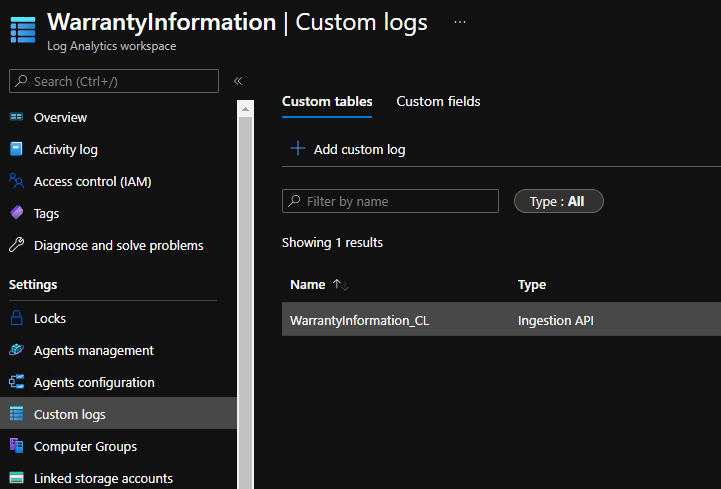Collapse the sidebar with double chevron
721x489 pixels.
point(238,81)
